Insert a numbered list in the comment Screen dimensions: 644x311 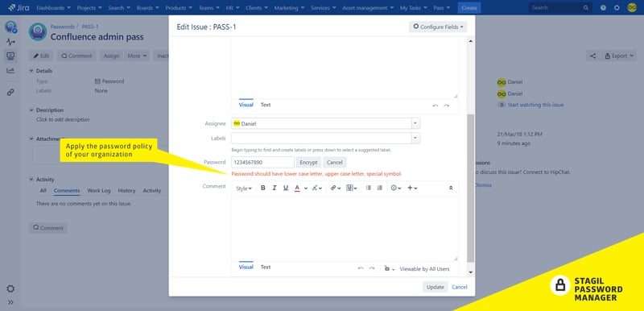point(379,188)
